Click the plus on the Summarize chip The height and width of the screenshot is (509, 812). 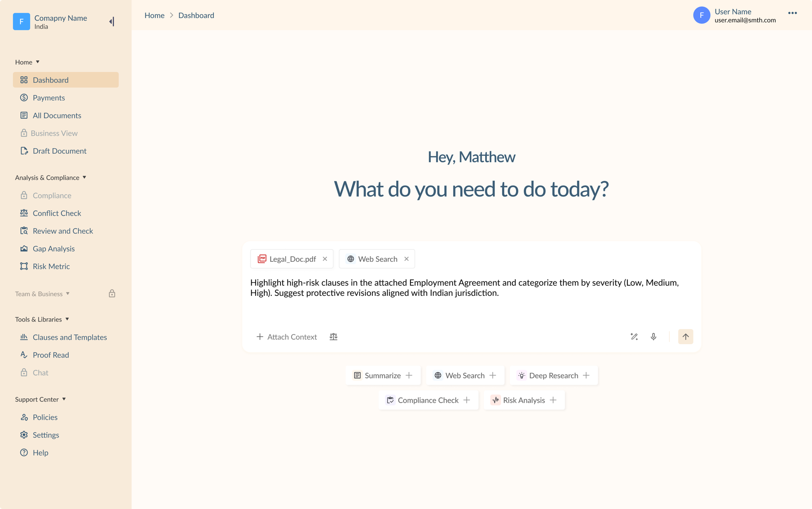pyautogui.click(x=409, y=375)
